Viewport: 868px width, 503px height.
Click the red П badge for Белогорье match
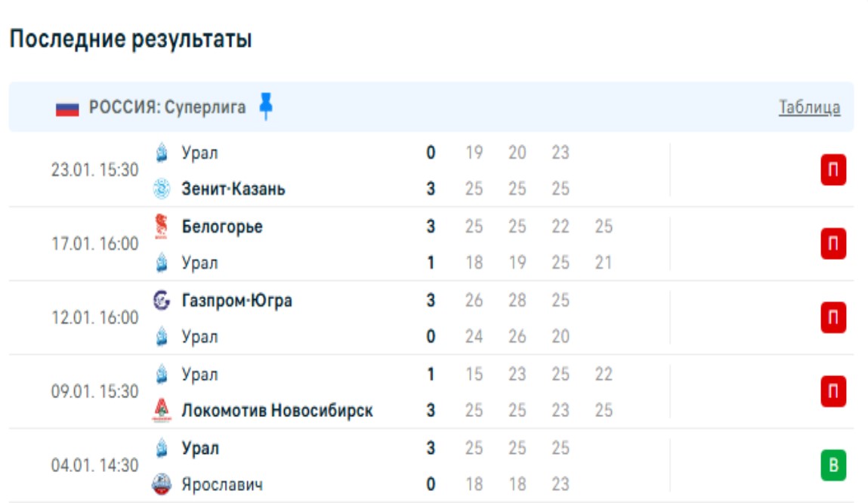click(833, 244)
